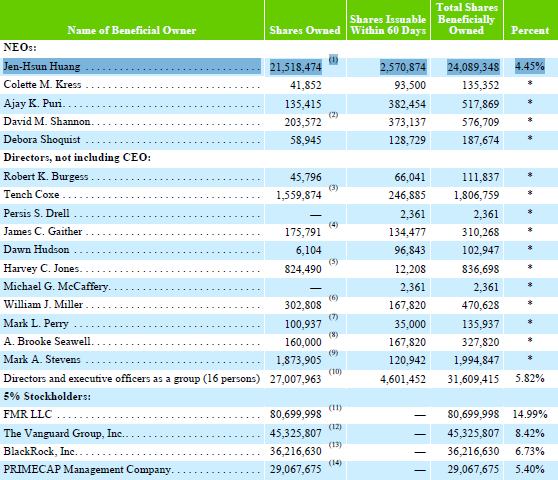Click footnote (1) beside Jen-Hsun Huang's shares
The width and height of the screenshot is (558, 480).
pyautogui.click(x=333, y=60)
